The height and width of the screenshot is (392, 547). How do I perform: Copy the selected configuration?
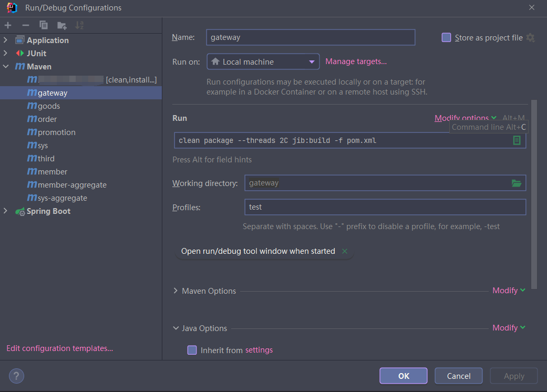(44, 25)
